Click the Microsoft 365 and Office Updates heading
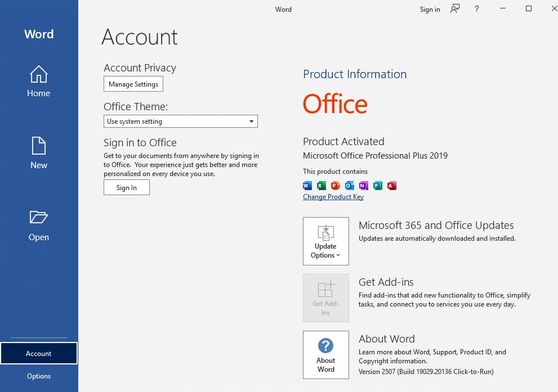558x392 pixels. coord(436,226)
